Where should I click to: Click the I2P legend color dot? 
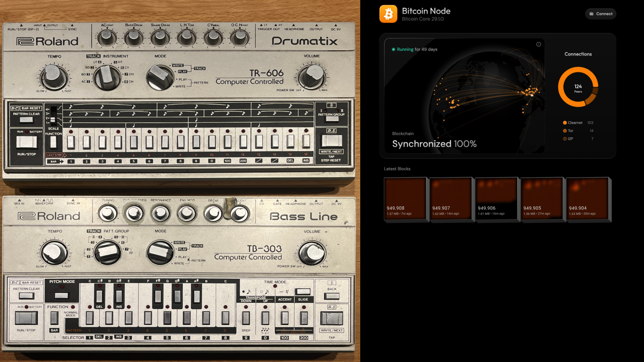click(565, 139)
